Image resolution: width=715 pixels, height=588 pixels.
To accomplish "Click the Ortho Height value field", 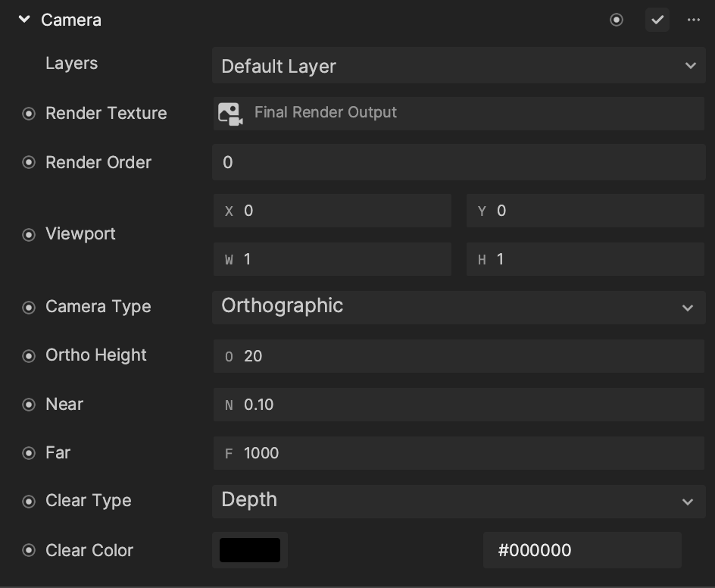I will [459, 356].
